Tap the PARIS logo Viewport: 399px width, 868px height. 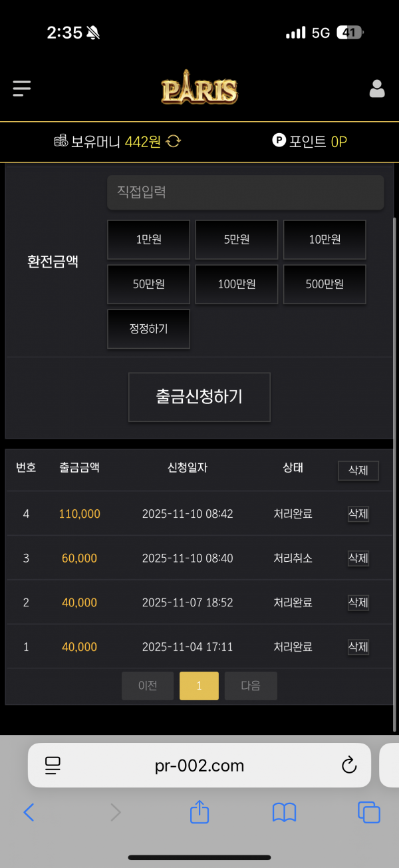199,90
